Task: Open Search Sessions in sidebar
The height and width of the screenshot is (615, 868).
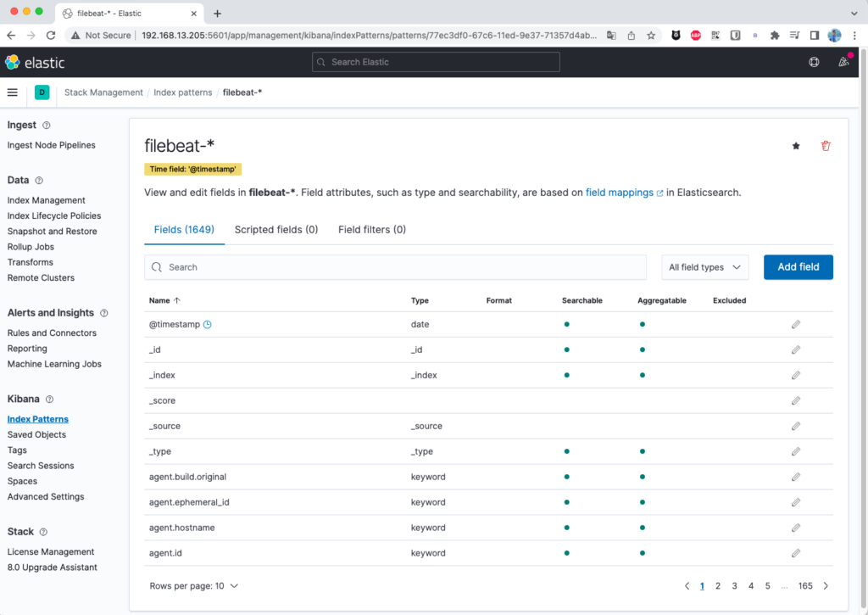Action: [41, 466]
